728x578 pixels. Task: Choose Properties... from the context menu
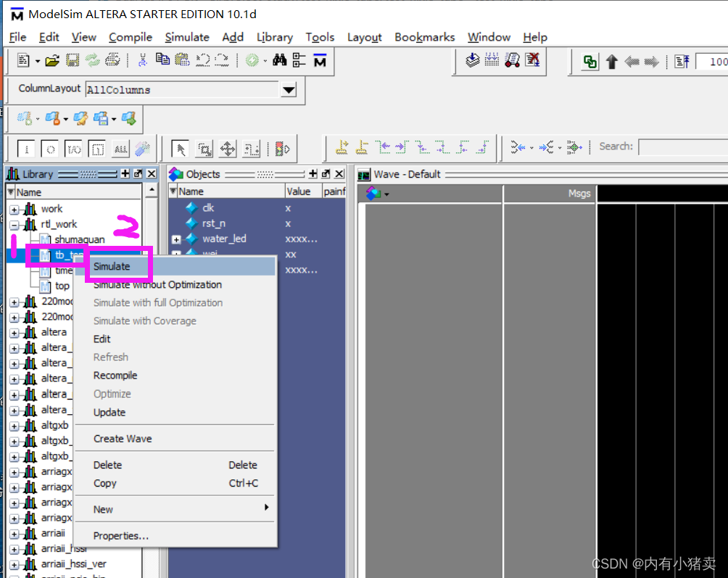pos(175,536)
